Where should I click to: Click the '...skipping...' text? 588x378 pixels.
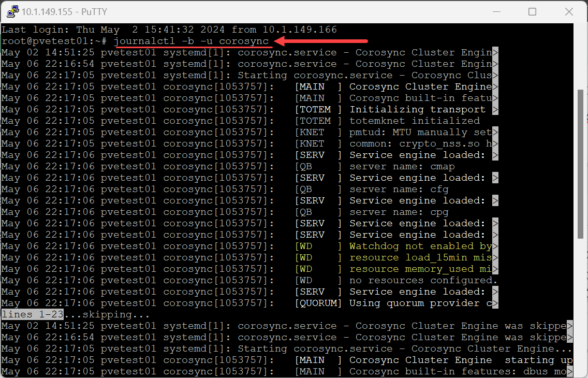pos(107,314)
